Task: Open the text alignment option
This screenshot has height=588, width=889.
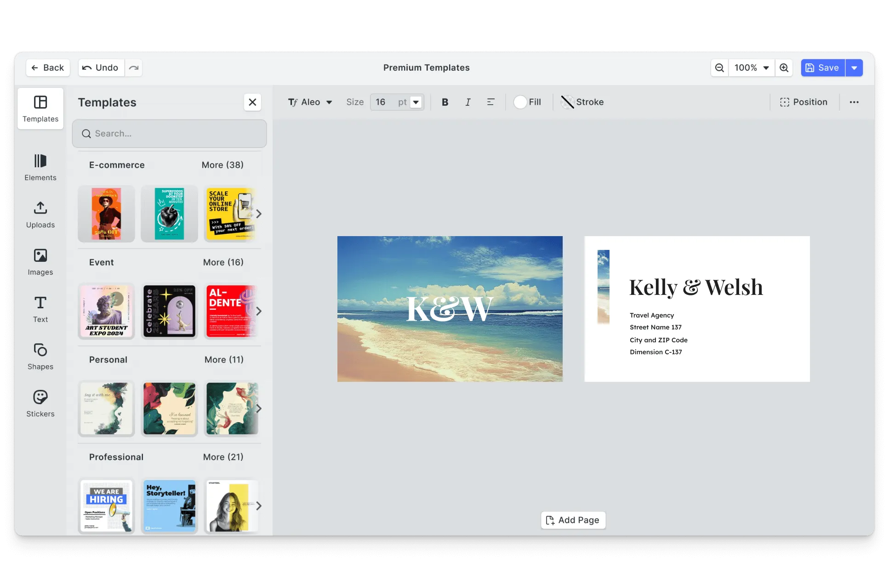Action: click(490, 102)
